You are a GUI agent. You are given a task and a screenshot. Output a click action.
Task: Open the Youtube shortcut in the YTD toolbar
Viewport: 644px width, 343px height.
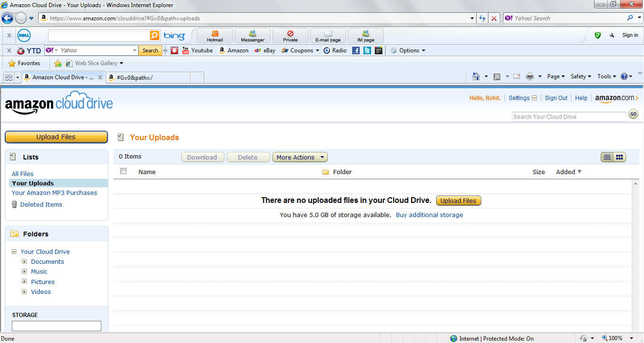tap(198, 50)
